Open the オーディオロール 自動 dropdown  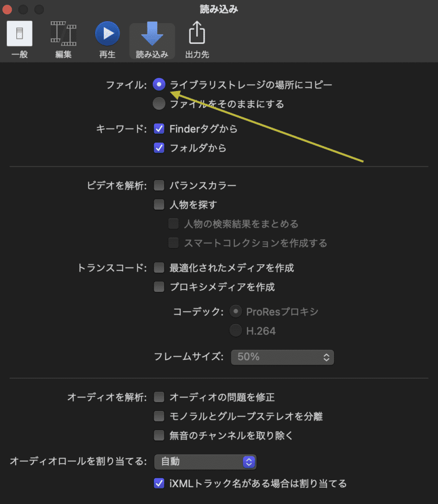coord(205,462)
